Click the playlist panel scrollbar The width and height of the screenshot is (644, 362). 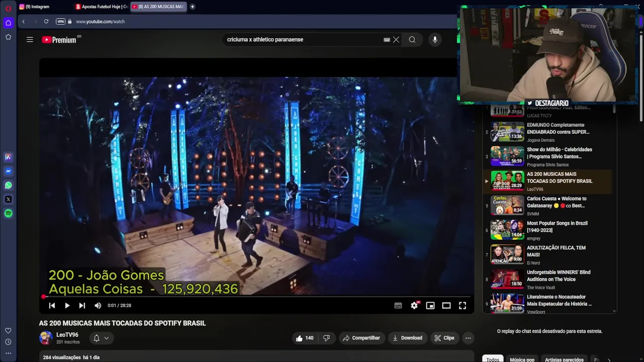pos(614,109)
